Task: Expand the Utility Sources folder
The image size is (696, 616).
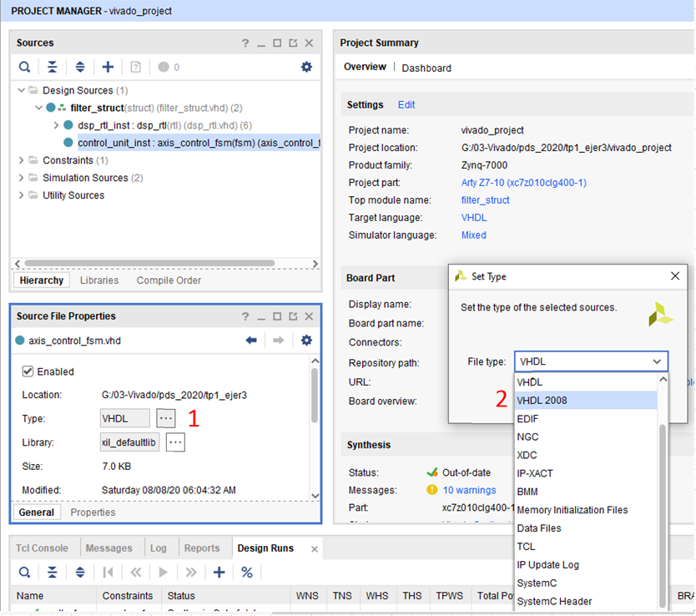Action: (x=21, y=195)
